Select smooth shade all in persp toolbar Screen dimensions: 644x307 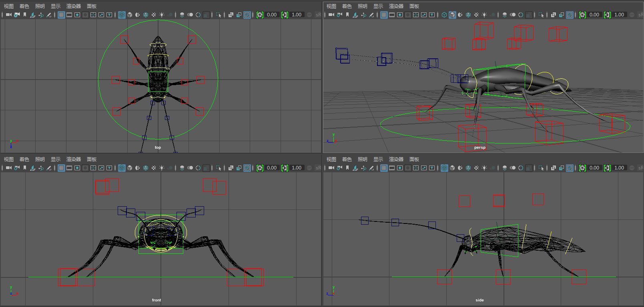pyautogui.click(x=452, y=15)
